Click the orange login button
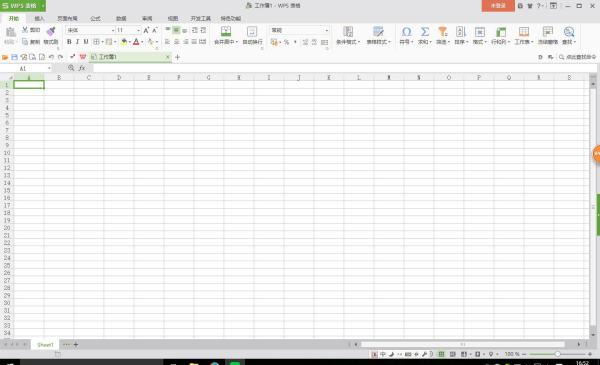 (x=498, y=6)
